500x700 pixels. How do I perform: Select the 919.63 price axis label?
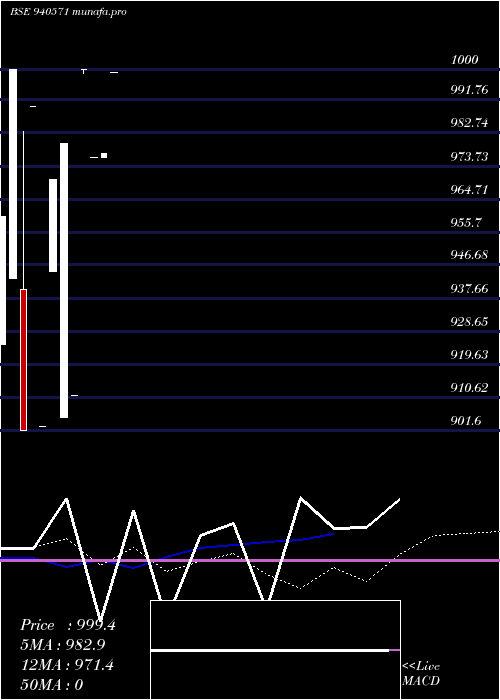(469, 354)
